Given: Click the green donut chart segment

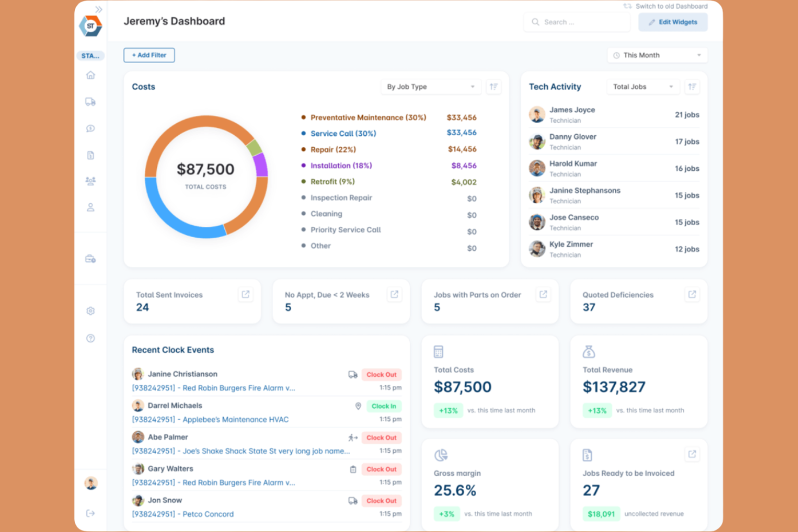Looking at the screenshot, I should 254,148.
